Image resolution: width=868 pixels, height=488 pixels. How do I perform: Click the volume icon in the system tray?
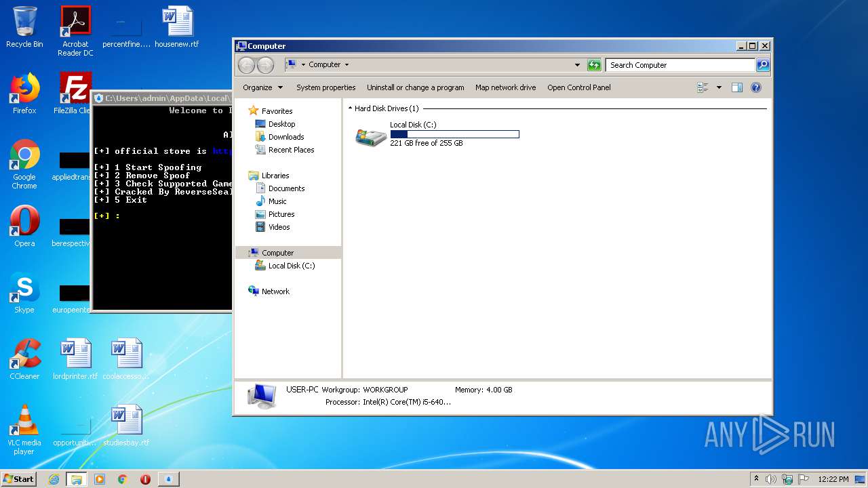770,479
